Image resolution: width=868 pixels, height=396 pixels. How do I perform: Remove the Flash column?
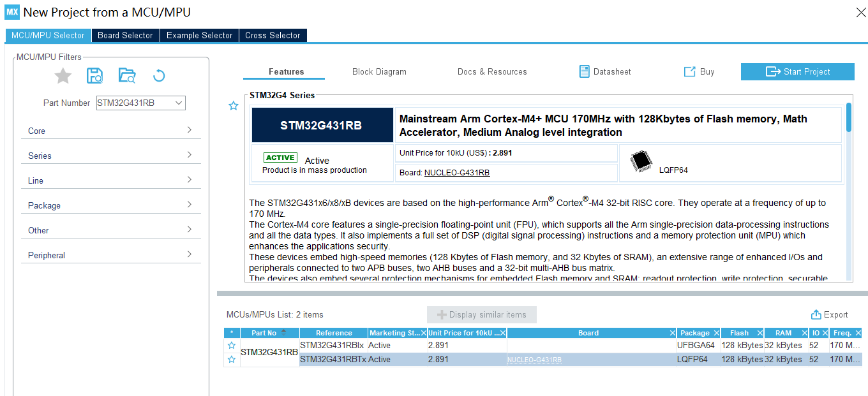pos(759,333)
